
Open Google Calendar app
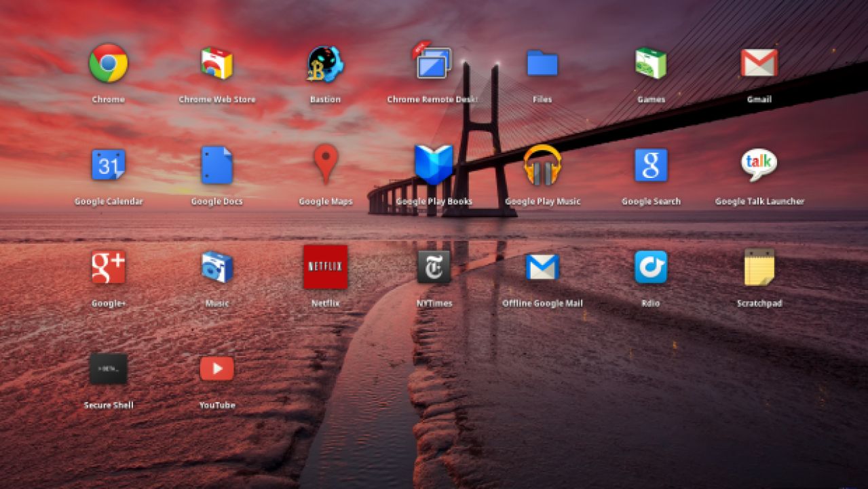pos(109,165)
